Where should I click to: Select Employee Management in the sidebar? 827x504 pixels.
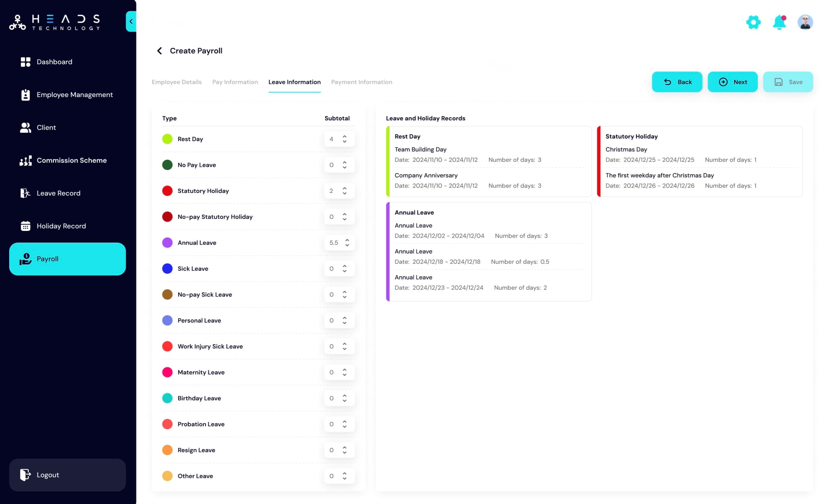point(74,95)
